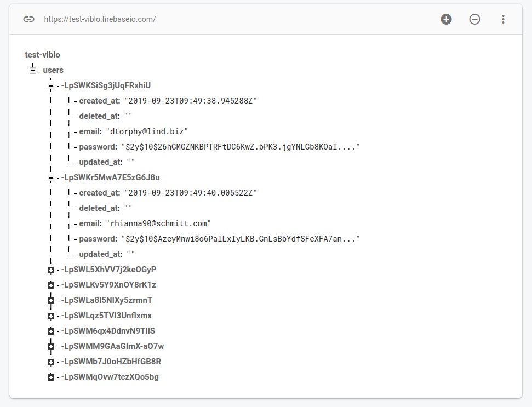Collapse the users node
Viewport: 532px width, 407px height.
tap(33, 71)
